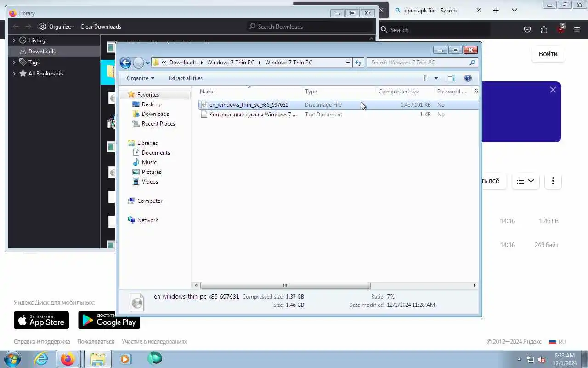Expand the Tags item in Library window

(x=14, y=63)
